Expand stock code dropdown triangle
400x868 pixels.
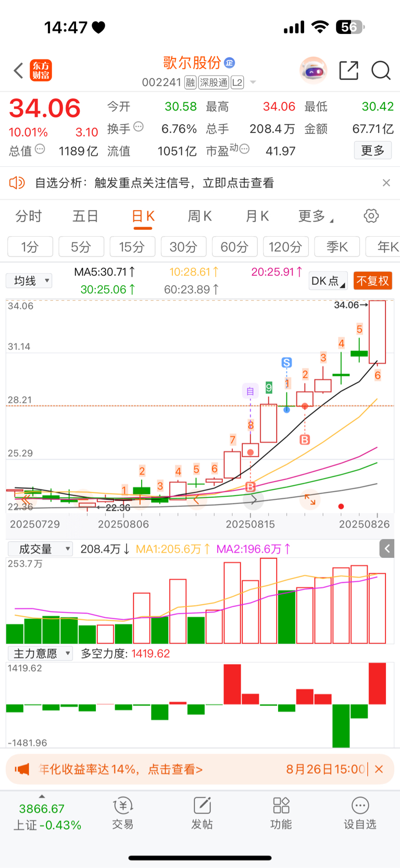tap(253, 82)
